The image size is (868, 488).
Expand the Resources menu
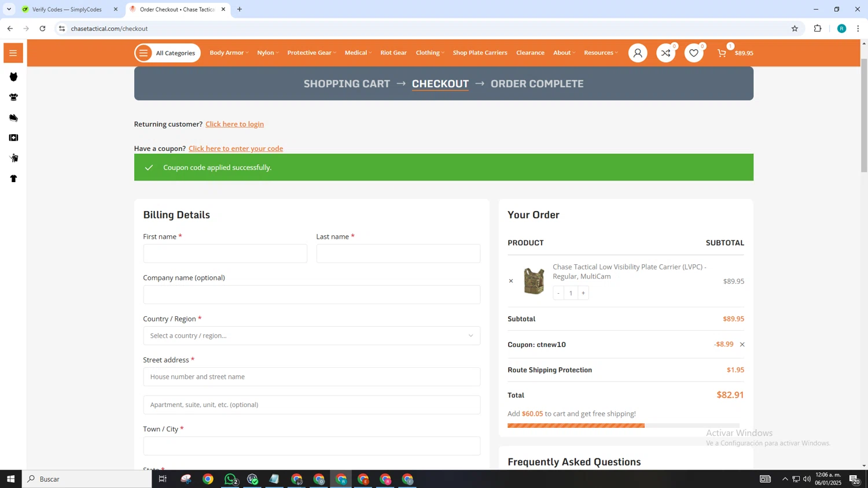(x=601, y=53)
